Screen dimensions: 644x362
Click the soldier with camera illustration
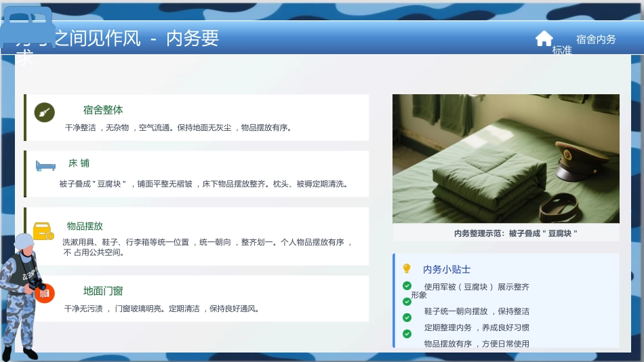pyautogui.click(x=23, y=297)
